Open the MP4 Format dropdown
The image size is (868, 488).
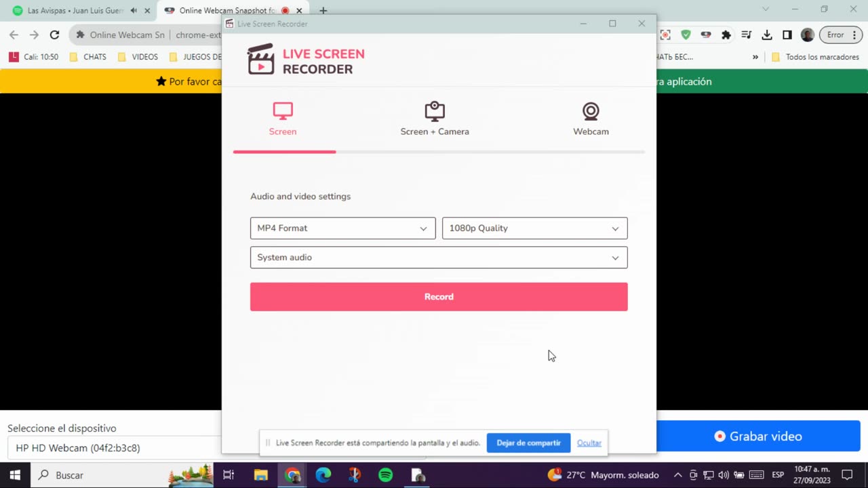343,228
